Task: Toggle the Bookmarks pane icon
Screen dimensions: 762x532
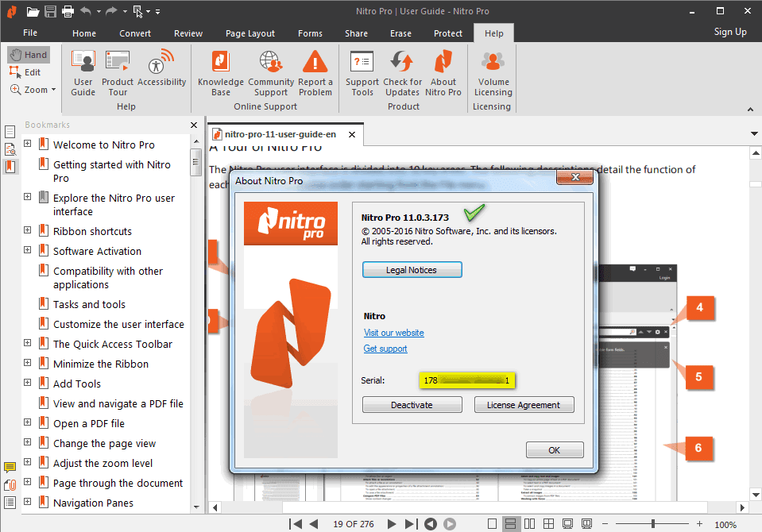Action: click(10, 167)
